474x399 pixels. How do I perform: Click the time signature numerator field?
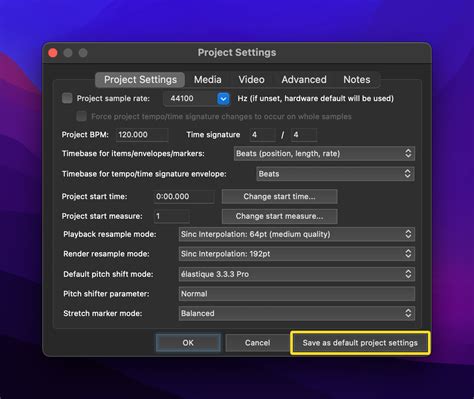click(x=263, y=135)
